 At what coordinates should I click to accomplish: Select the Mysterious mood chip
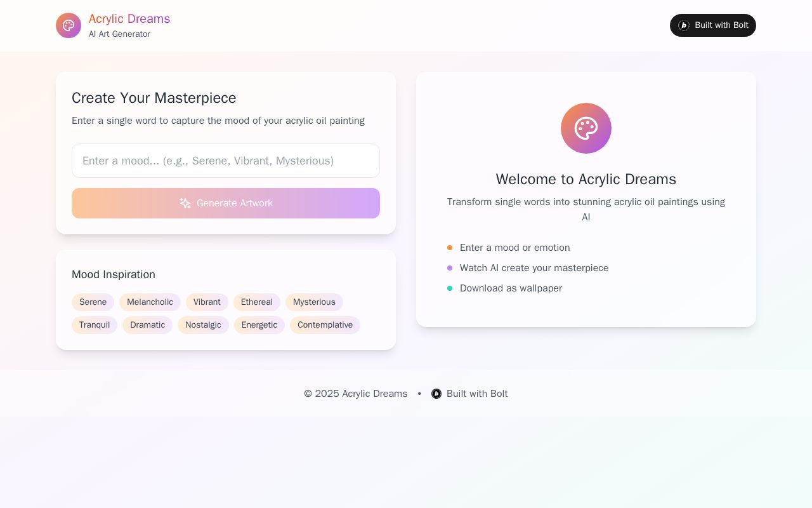coord(314,302)
